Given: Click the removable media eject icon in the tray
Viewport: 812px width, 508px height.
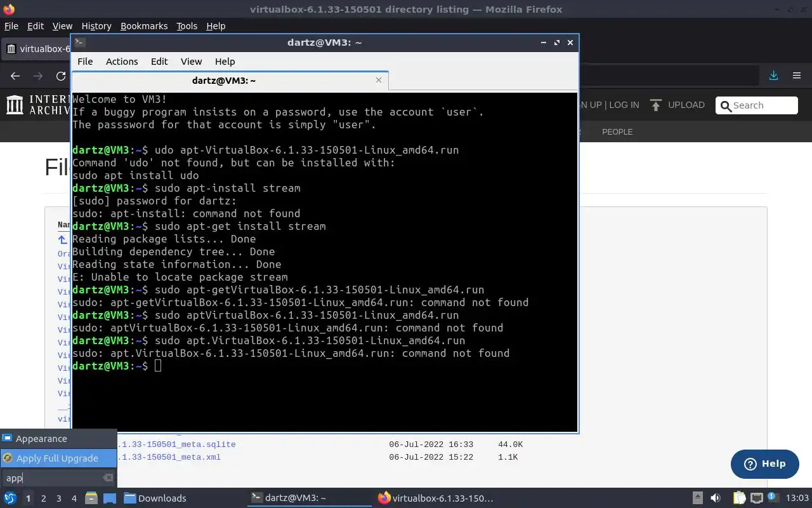Looking at the screenshot, I should point(697,498).
